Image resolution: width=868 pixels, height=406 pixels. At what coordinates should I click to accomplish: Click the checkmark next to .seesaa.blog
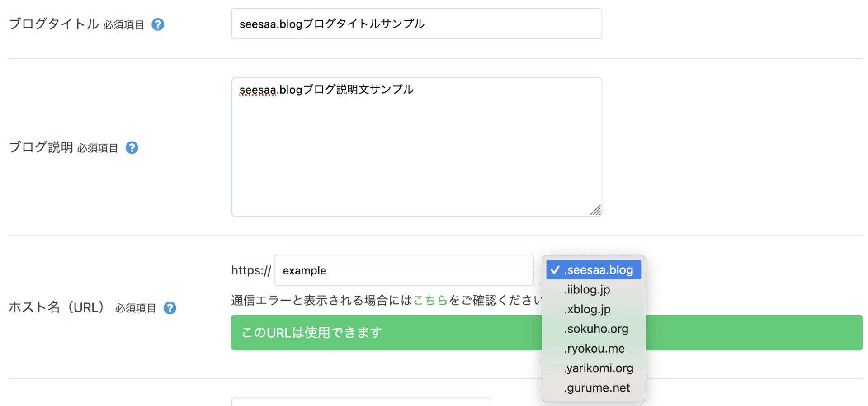click(555, 269)
